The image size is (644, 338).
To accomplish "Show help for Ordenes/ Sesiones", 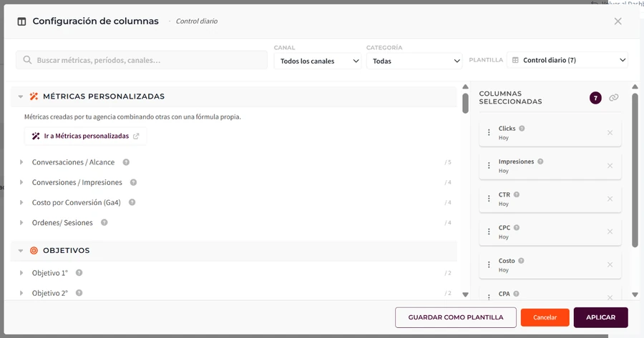I will tap(104, 222).
